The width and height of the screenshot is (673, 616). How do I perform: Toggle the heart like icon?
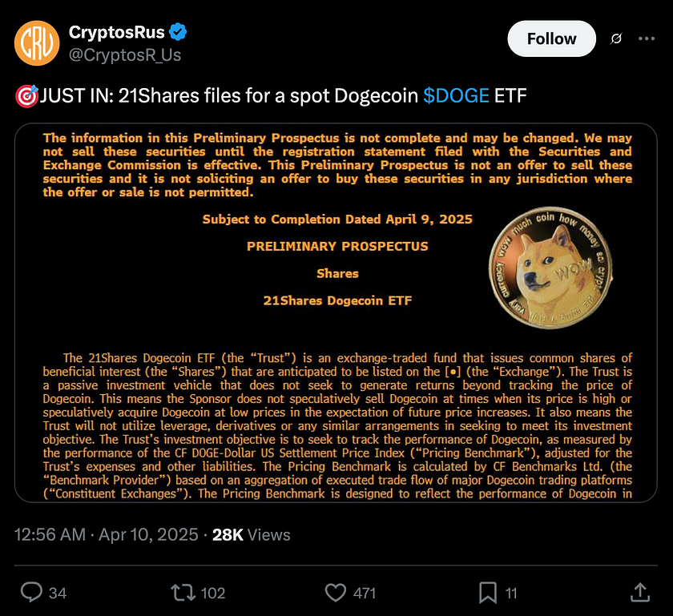click(x=336, y=593)
